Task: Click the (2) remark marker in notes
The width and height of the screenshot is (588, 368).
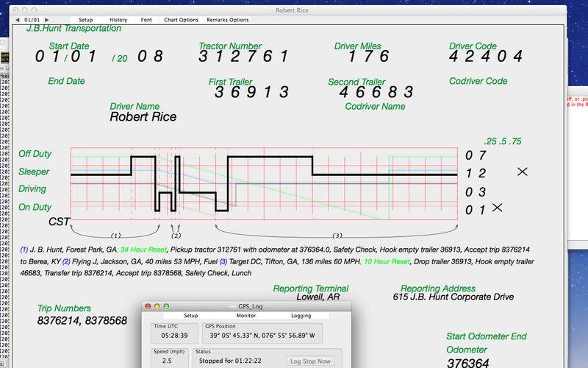Action: 66,262
